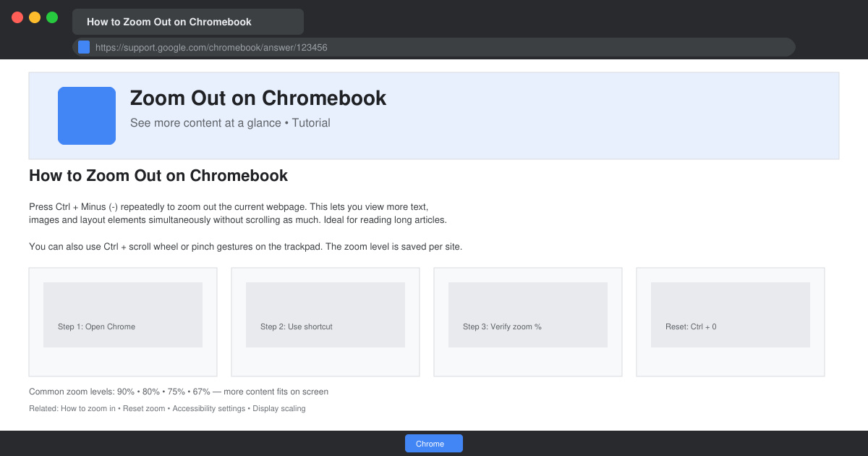Select the "How to Zoom Out on Chromebook" tab
Viewport: 868px width, 456px height.
(188, 22)
